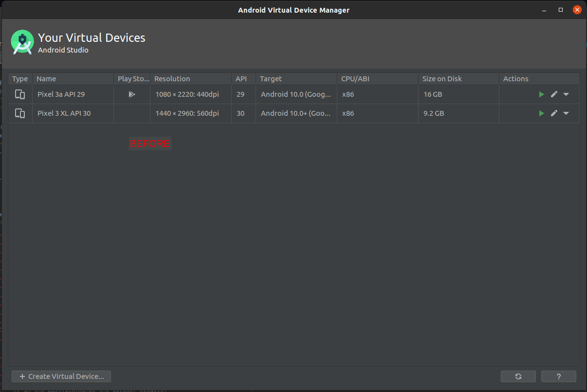Image resolution: width=587 pixels, height=392 pixels.
Task: Sort devices by Name column header
Action: (x=73, y=79)
